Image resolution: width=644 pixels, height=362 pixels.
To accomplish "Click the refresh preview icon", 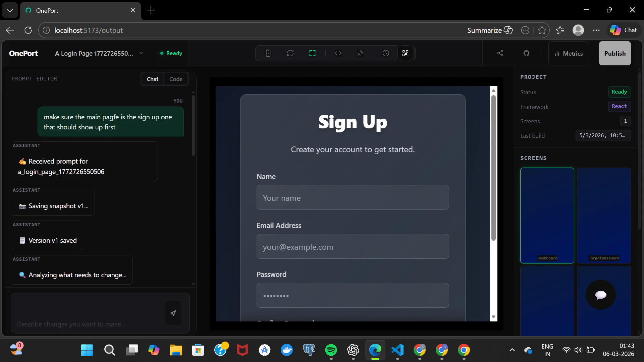I will (290, 53).
